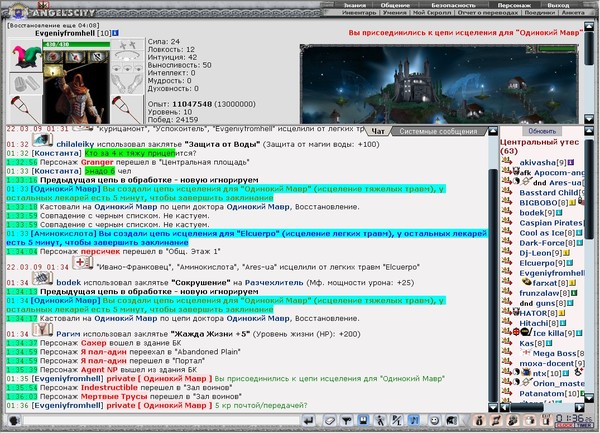600x433 pixels.
Task: Click the green HP bar 430/430
Action: 77,44
